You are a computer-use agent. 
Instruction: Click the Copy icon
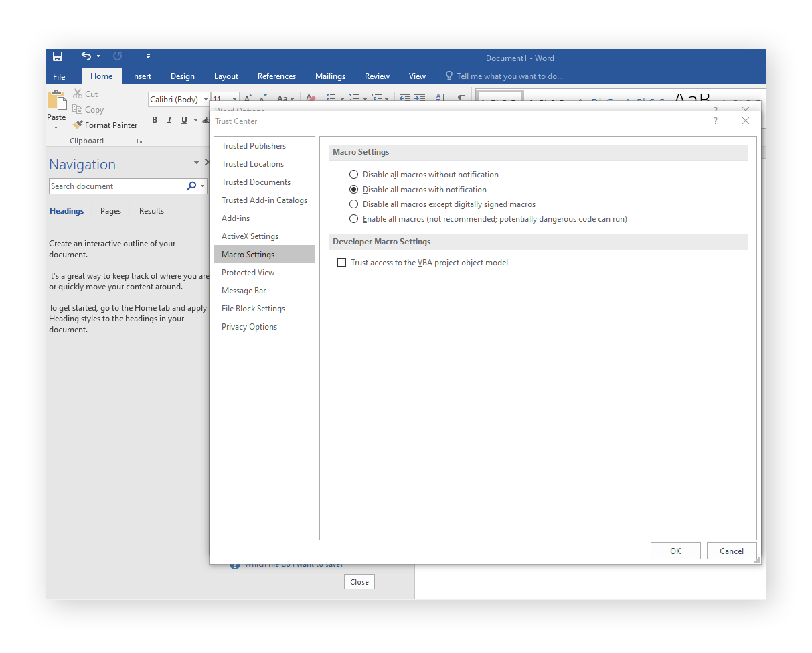[76, 109]
